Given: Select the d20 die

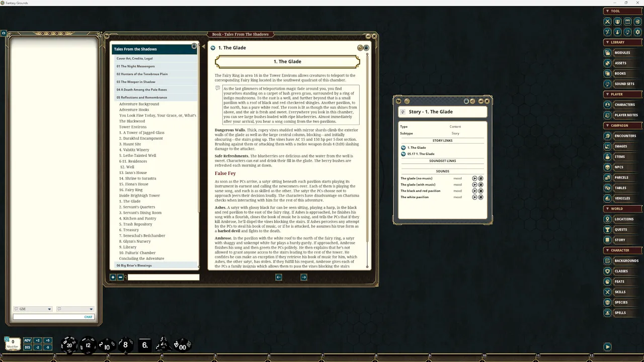Looking at the screenshot, I should point(68,344).
